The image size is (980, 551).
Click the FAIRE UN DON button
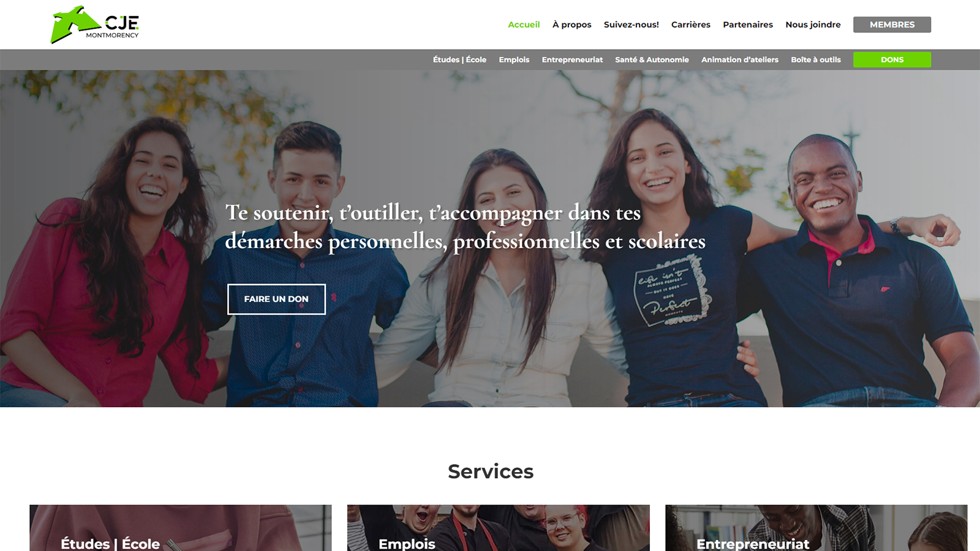coord(276,299)
